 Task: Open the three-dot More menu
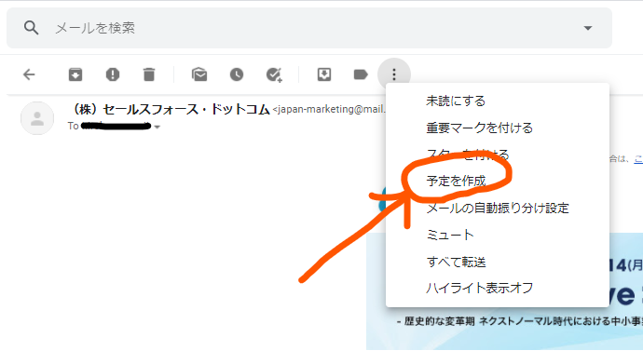(x=394, y=74)
